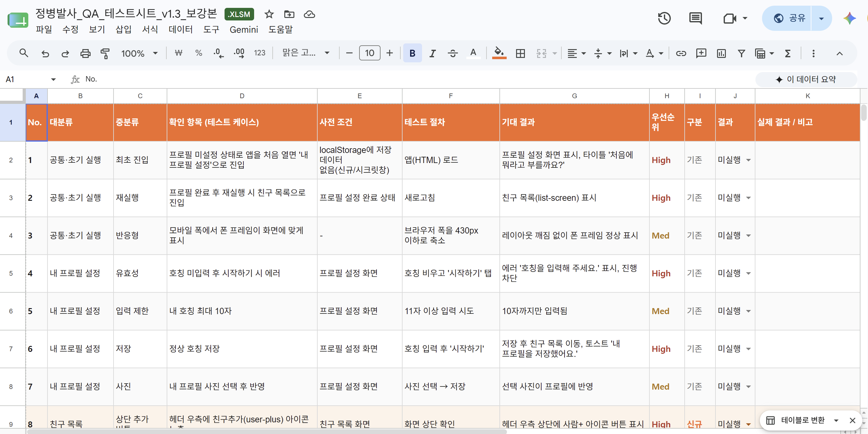The image size is (868, 434).
Task: Go to the Sheets home icon
Action: tap(18, 20)
